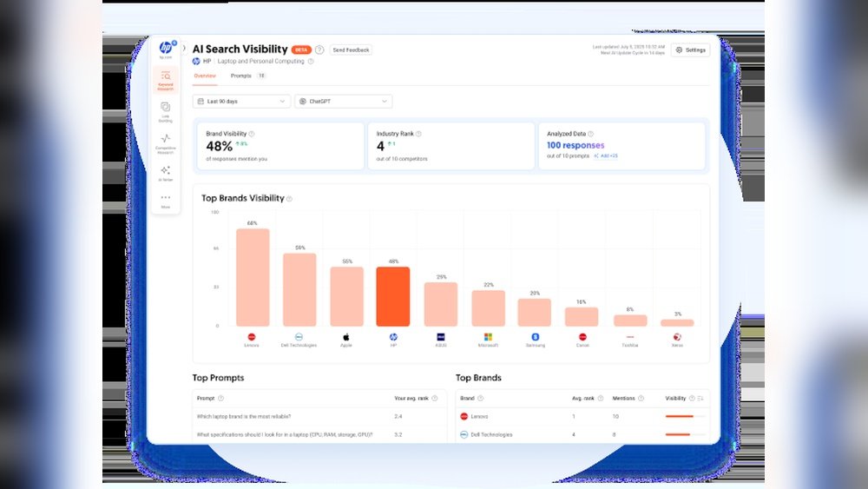The image size is (868, 489).
Task: Click the highlighted HP bar in chart
Action: pos(393,296)
